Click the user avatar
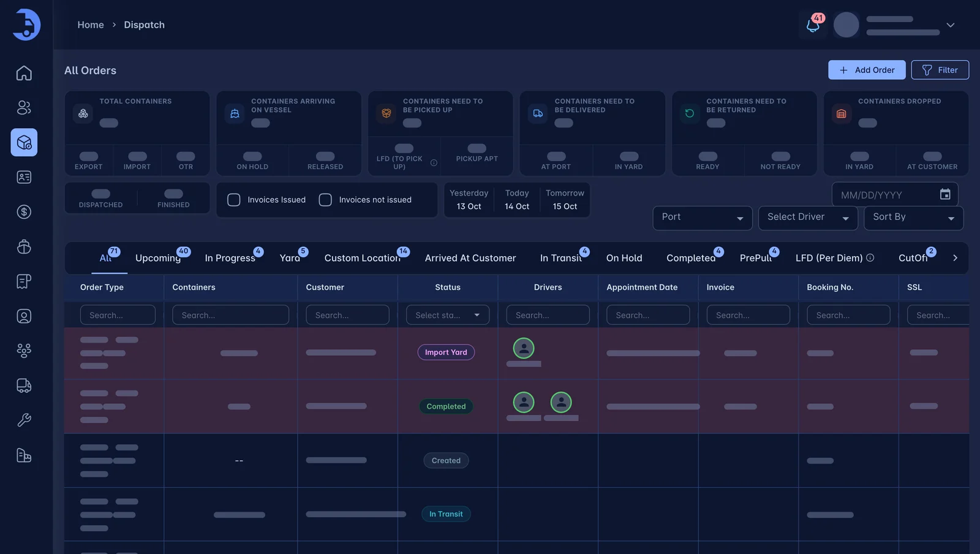 click(x=846, y=25)
